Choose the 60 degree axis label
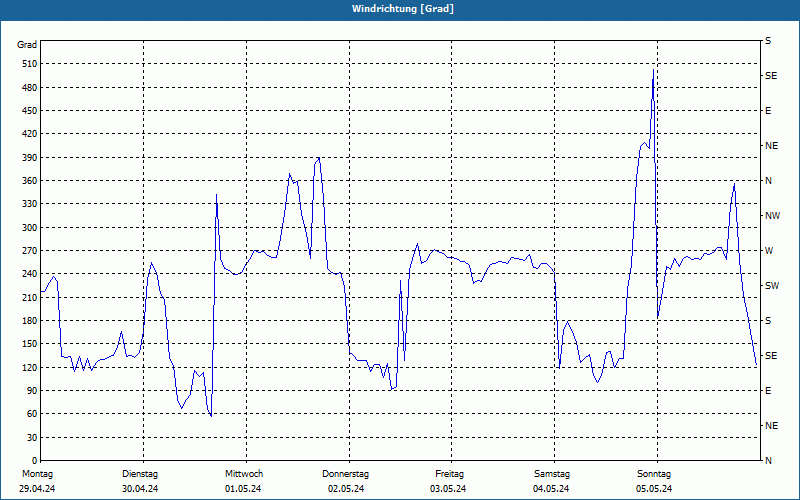 click(32, 414)
